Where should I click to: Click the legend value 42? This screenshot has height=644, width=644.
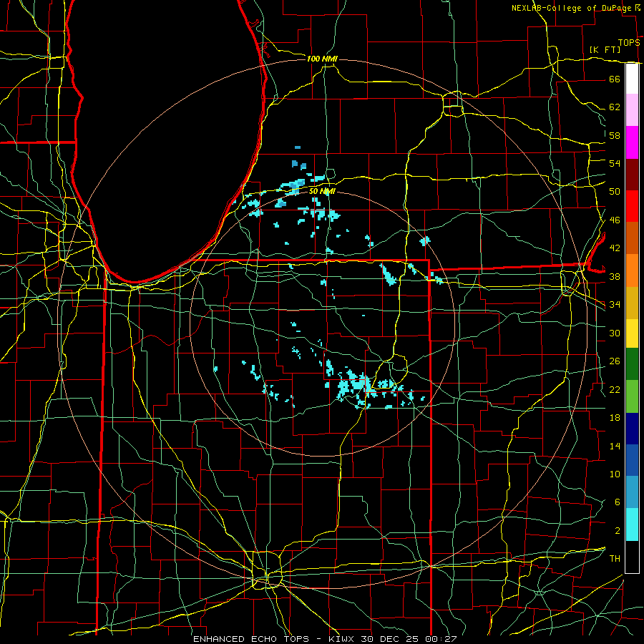tap(615, 248)
